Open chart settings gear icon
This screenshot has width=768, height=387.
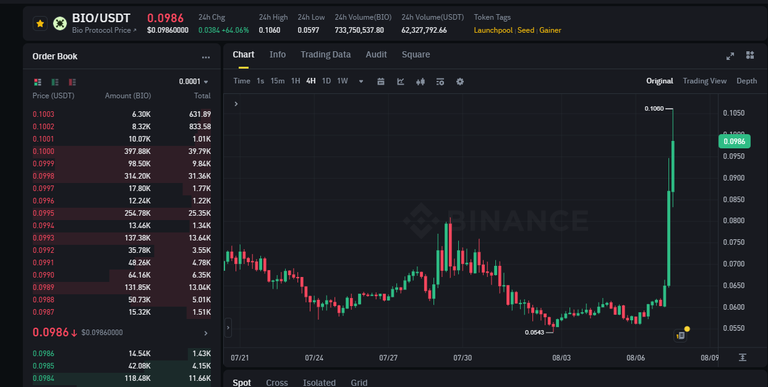pyautogui.click(x=460, y=82)
